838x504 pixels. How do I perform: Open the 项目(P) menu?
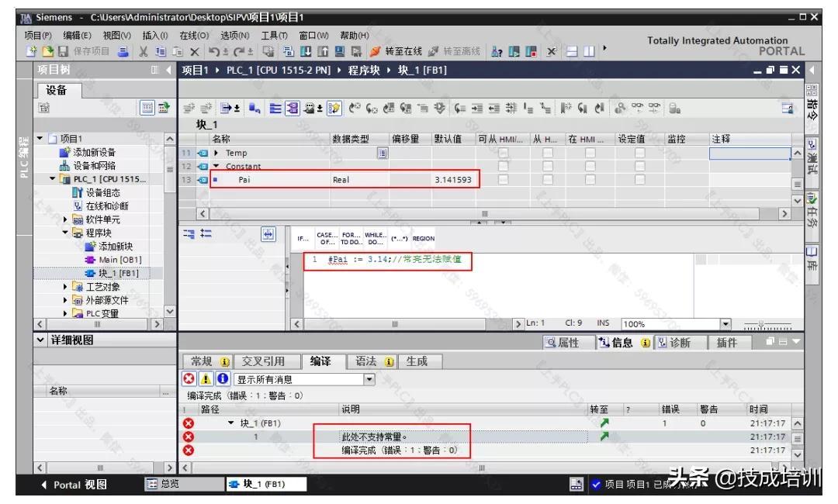pyautogui.click(x=38, y=35)
